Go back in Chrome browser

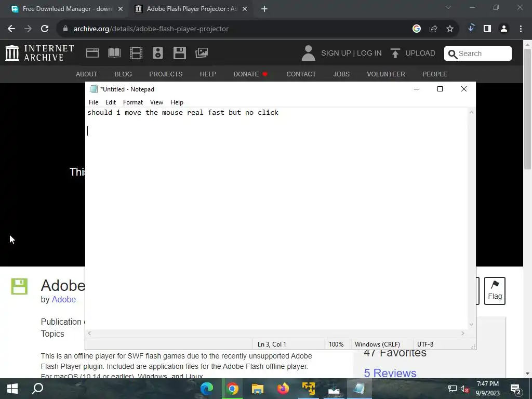(11, 29)
